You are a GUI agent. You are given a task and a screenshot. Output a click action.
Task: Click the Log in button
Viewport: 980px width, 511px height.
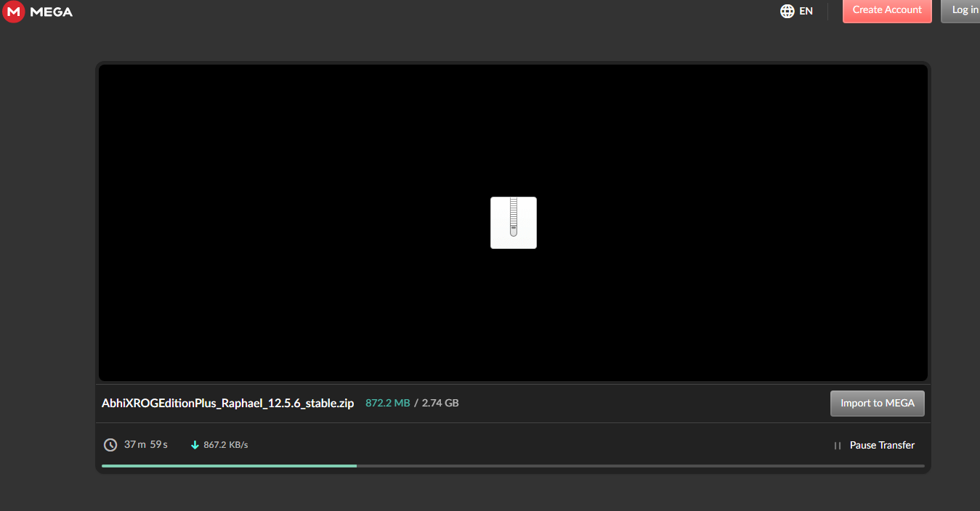(961, 10)
